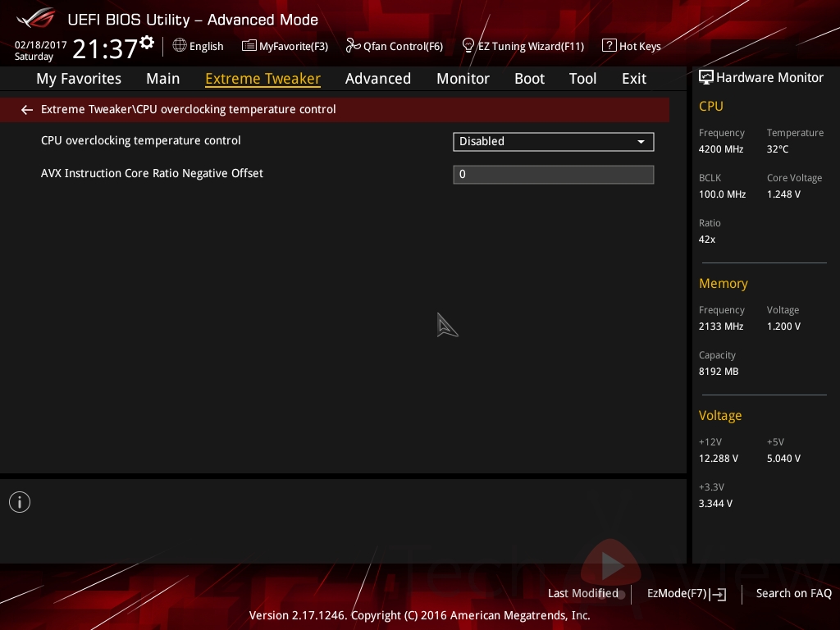The width and height of the screenshot is (840, 630).
Task: Click Search on FAQ link
Action: (794, 594)
